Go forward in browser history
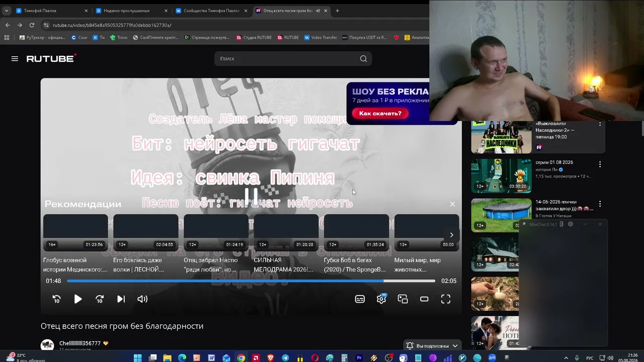 click(20, 25)
